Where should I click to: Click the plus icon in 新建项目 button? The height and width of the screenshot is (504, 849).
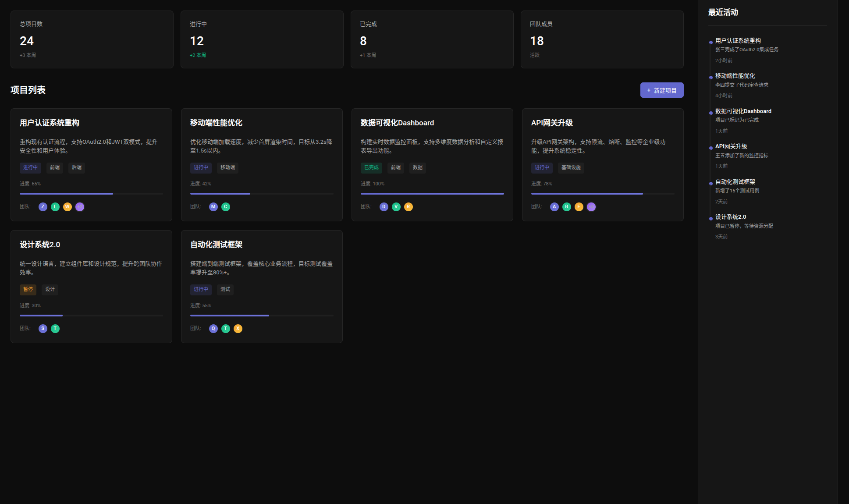pos(649,90)
